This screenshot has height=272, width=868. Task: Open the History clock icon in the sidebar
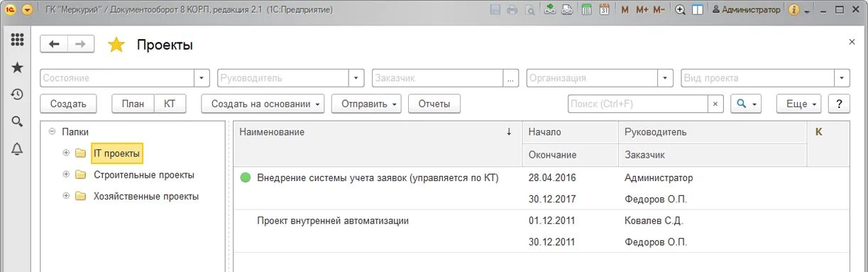[17, 94]
